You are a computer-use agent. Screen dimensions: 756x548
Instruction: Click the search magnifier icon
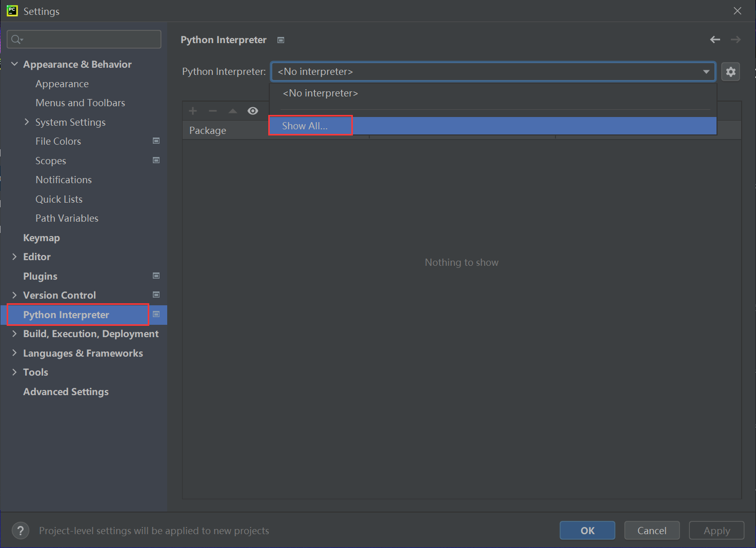pos(17,40)
